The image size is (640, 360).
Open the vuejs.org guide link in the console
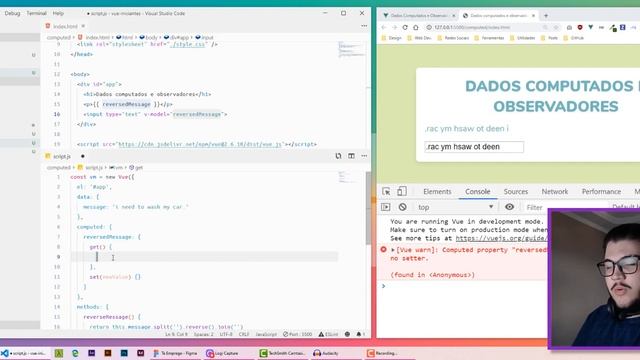click(x=501, y=238)
